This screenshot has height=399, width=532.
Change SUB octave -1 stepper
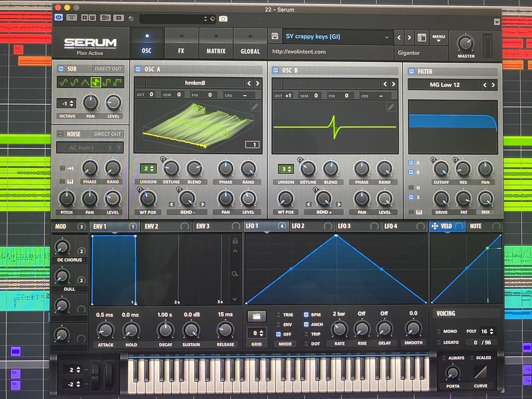(x=66, y=103)
